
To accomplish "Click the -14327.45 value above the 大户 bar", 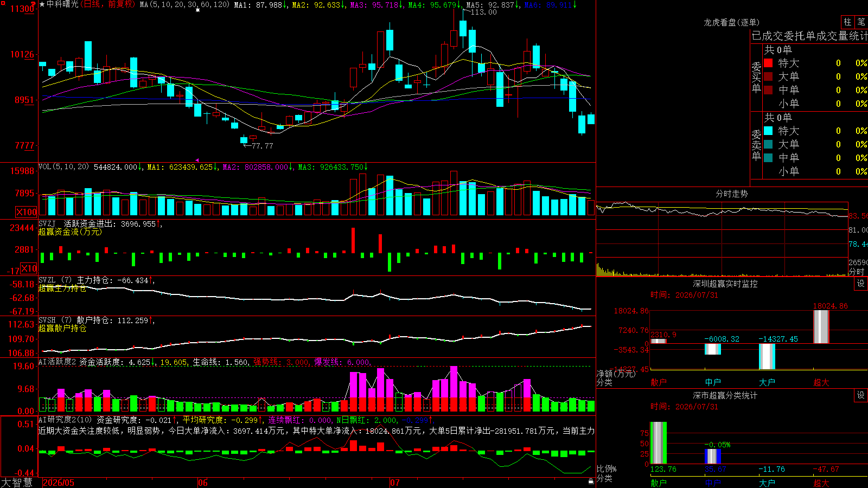I will tap(778, 339).
